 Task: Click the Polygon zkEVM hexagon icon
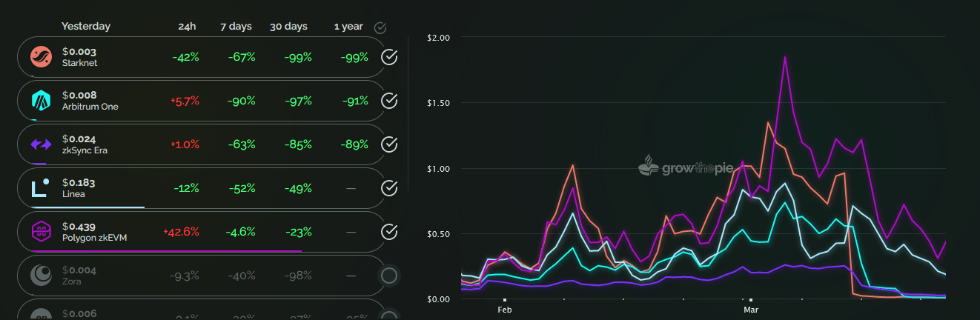click(40, 231)
